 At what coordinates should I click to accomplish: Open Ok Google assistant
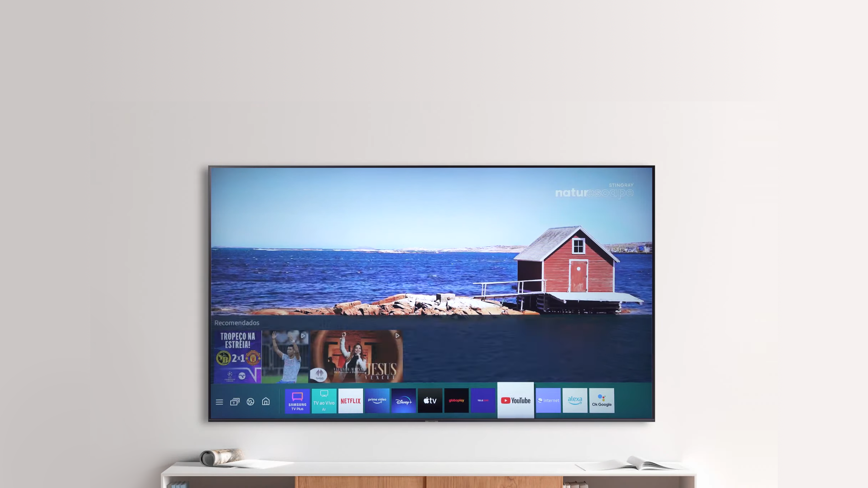tap(602, 400)
